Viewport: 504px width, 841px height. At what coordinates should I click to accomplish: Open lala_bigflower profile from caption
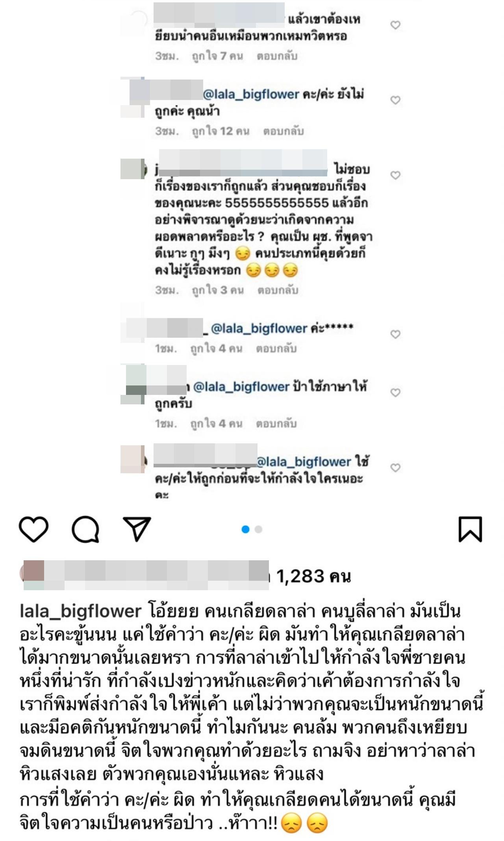(80, 611)
